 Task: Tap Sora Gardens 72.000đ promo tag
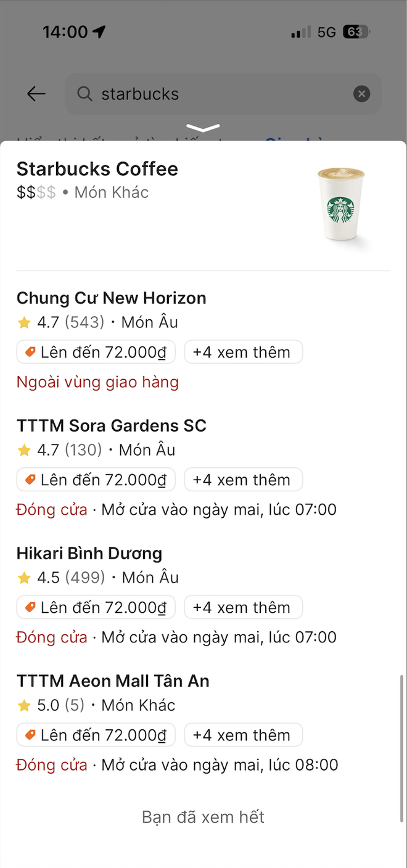tap(96, 480)
